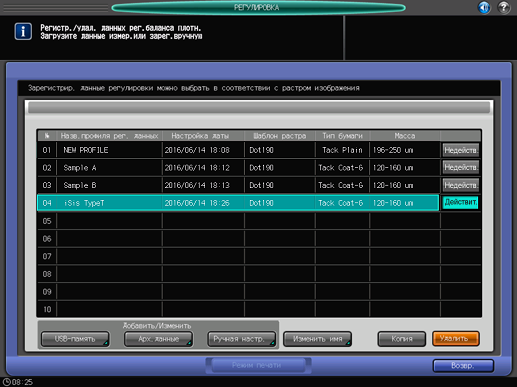Select empty row number 06
This screenshot has height=387, width=517.
(238, 238)
